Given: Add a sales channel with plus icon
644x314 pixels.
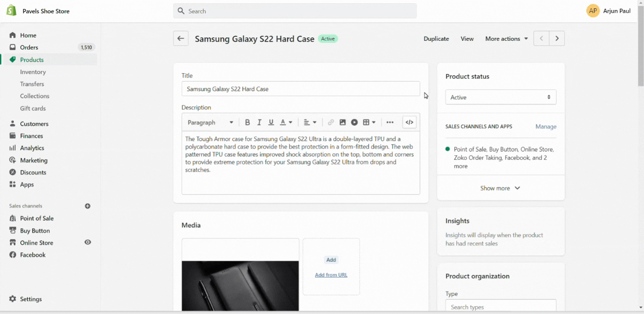Looking at the screenshot, I should 88,206.
